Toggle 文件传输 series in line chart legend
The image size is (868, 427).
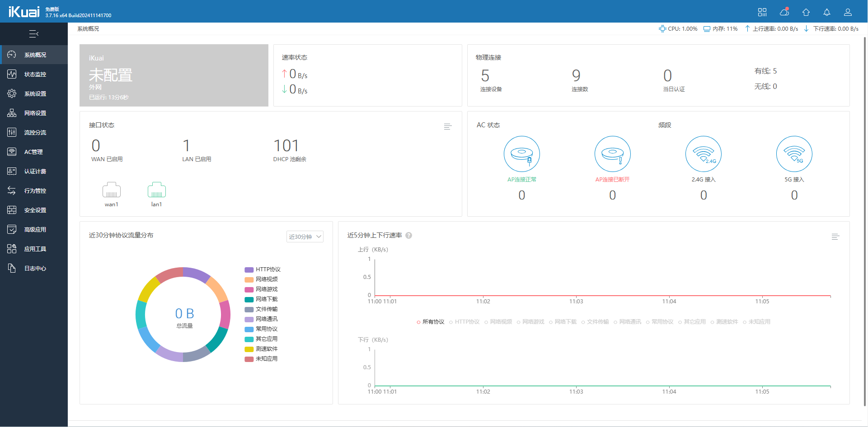(595, 322)
